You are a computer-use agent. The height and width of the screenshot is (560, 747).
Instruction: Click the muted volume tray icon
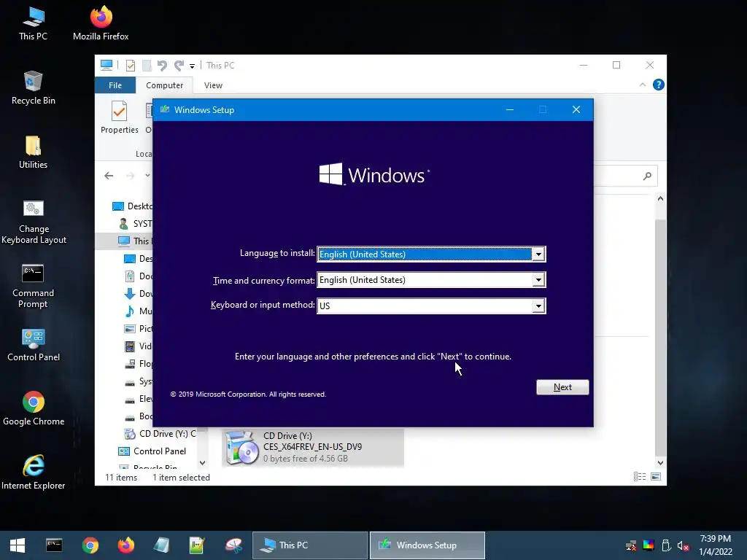[x=683, y=545]
